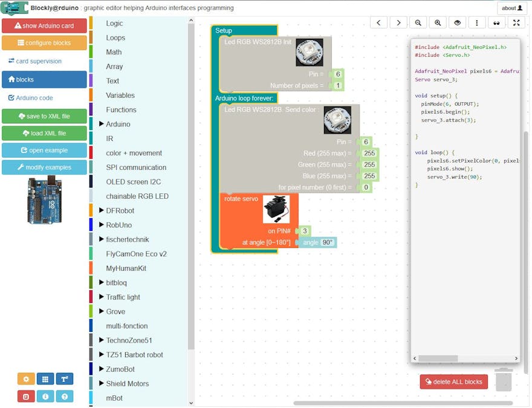Select the zoom out magnifier icon
Viewport: 532px width, 408px height.
pos(418,22)
